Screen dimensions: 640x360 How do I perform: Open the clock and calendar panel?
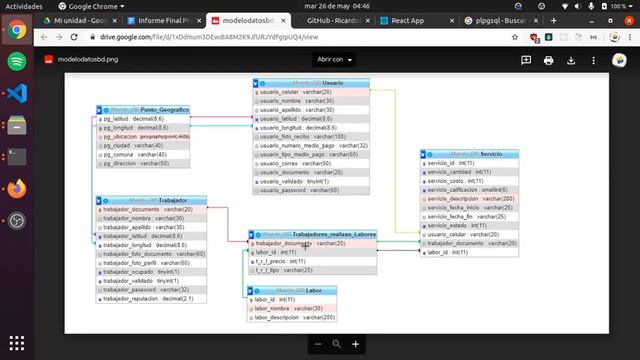coord(337,6)
